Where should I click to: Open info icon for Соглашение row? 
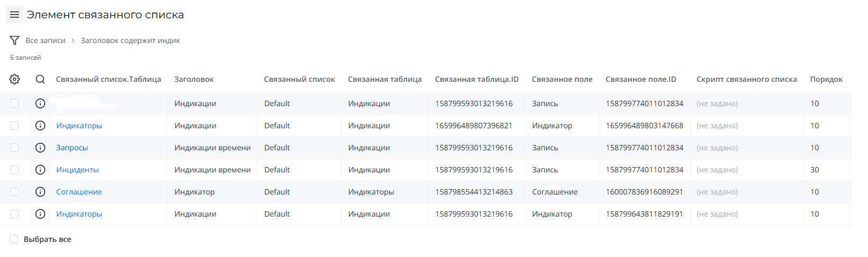(x=40, y=192)
